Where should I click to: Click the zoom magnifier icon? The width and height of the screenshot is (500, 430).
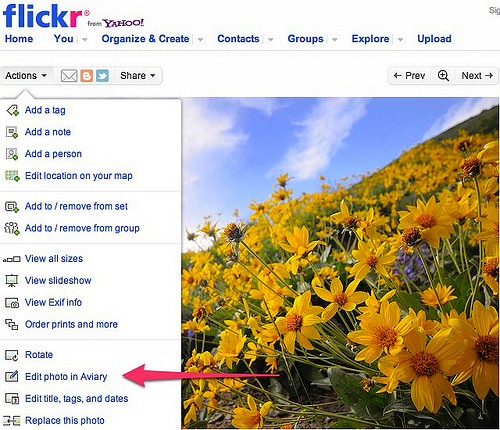tap(443, 76)
